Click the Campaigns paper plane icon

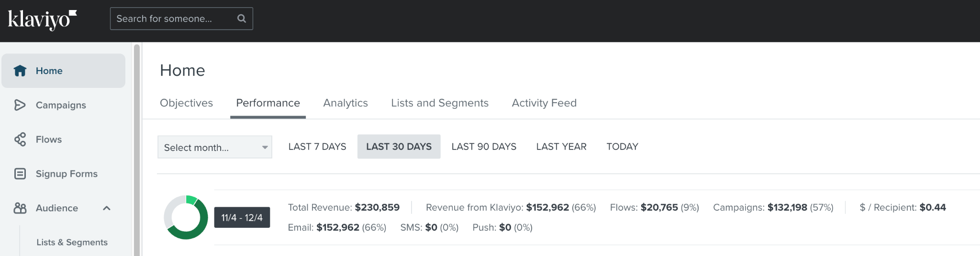(20, 105)
